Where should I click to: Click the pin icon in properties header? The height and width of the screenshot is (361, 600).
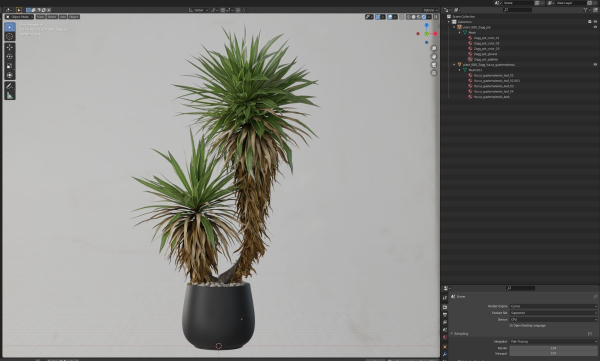pyautogui.click(x=595, y=296)
